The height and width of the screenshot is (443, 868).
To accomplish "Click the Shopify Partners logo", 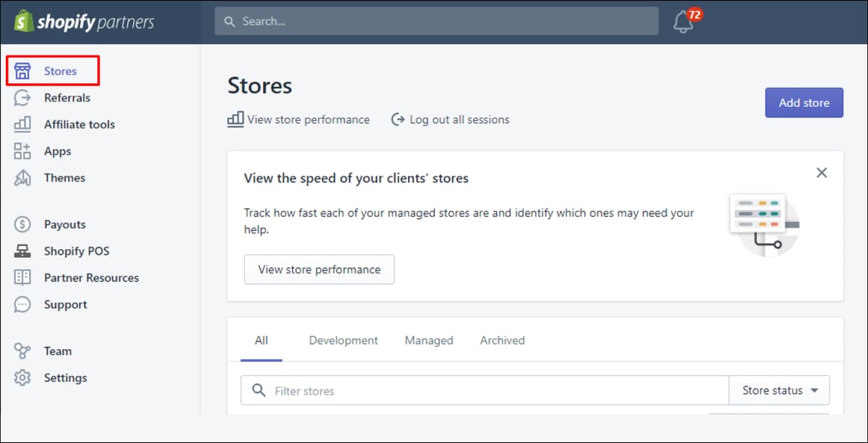I will [x=84, y=22].
